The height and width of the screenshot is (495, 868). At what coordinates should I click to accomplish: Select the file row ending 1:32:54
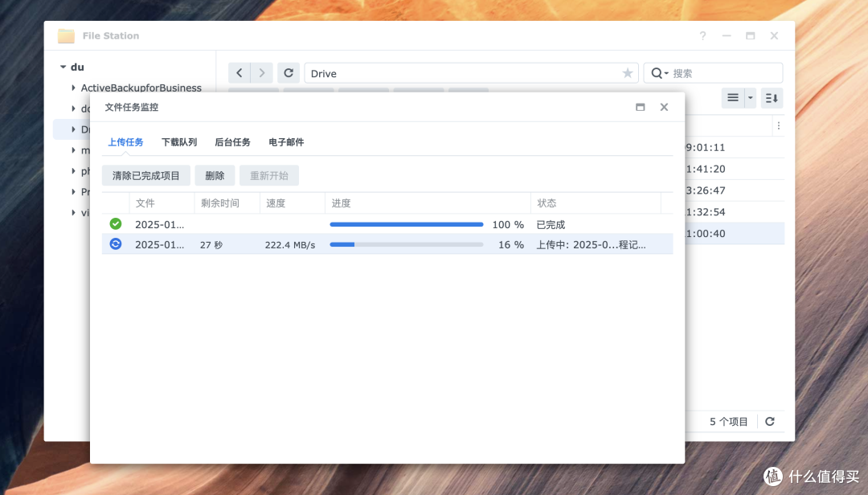(735, 212)
